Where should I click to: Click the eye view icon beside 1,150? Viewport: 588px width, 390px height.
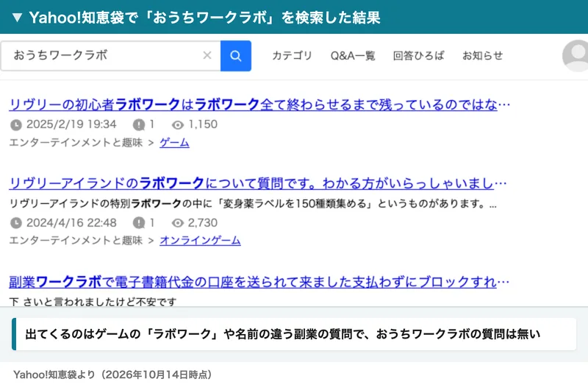[x=178, y=124]
